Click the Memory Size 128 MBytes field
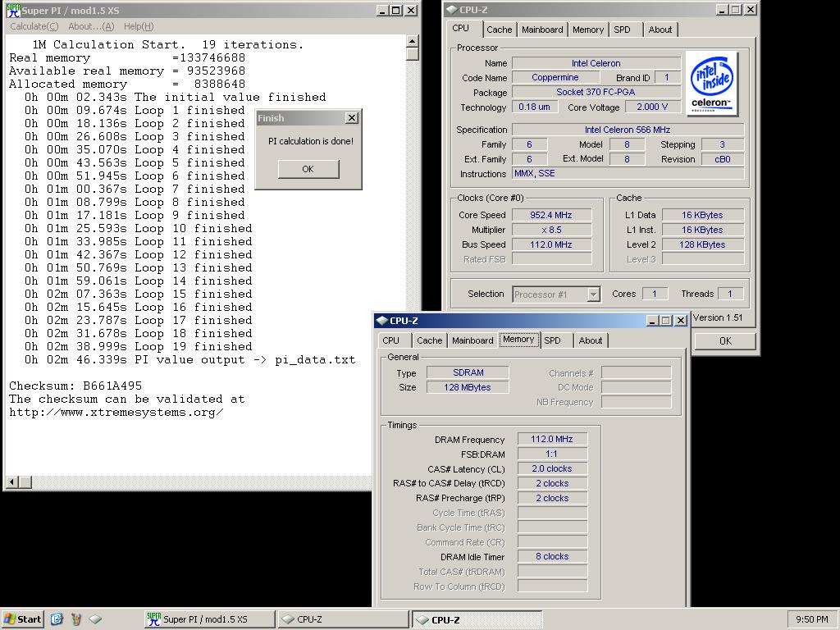 468,387
